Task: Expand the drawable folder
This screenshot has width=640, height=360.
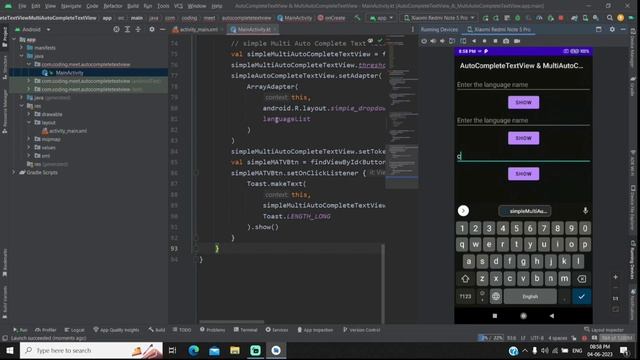Action: 29,114
